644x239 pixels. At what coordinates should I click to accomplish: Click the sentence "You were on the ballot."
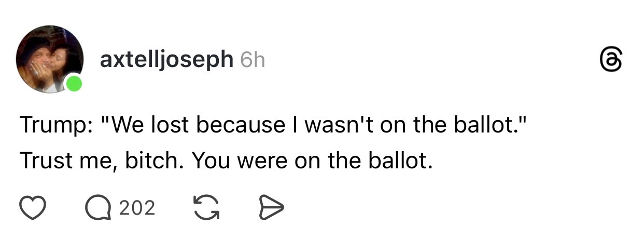click(312, 163)
